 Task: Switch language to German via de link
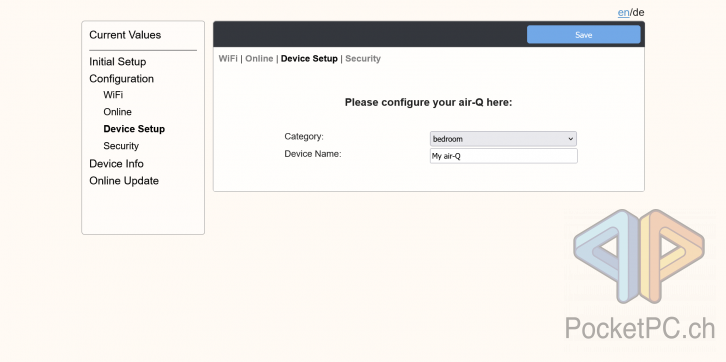(638, 12)
